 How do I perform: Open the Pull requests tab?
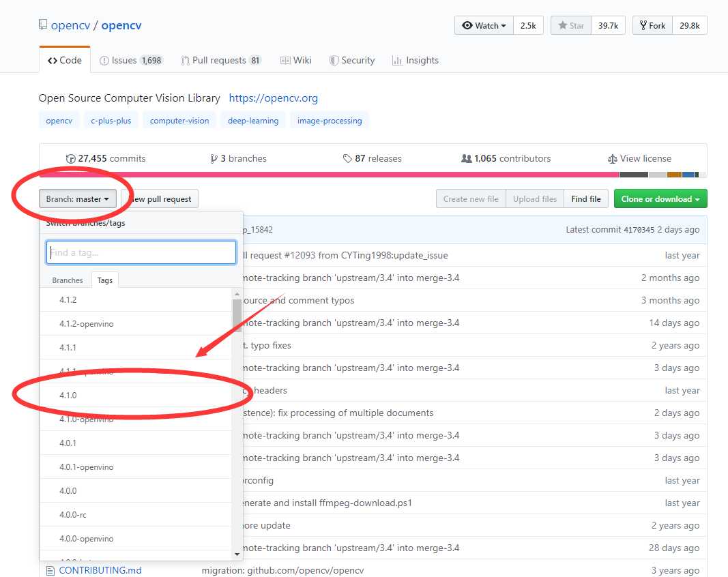(x=221, y=60)
